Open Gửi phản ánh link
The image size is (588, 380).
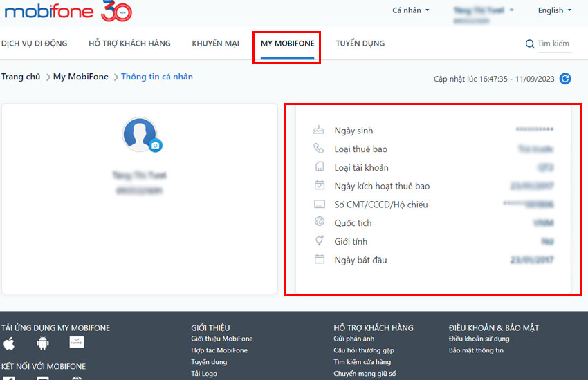[x=353, y=339]
